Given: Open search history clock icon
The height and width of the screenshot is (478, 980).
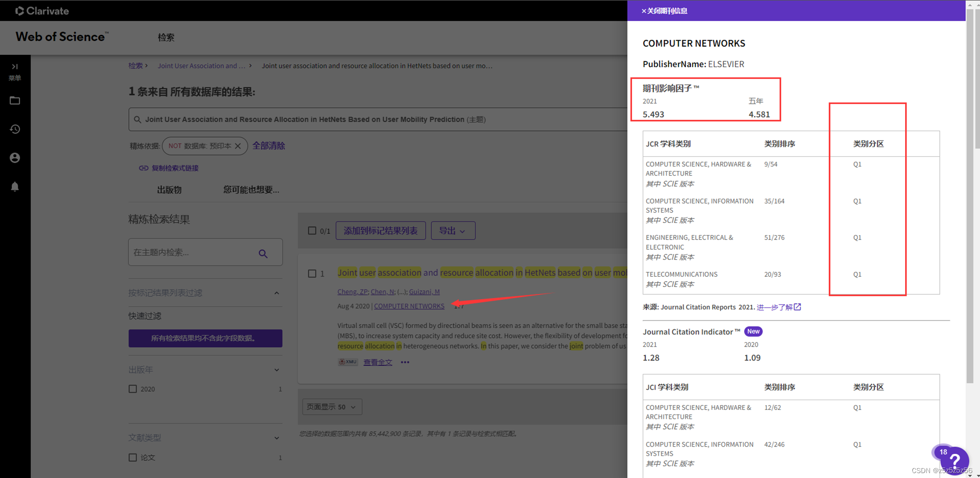Looking at the screenshot, I should 15,129.
